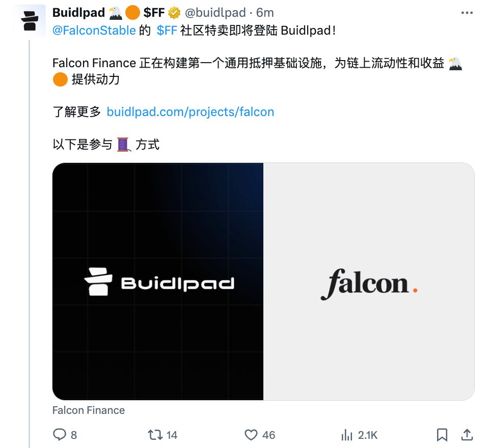This screenshot has width=488, height=448.
Task: Open share options with the upload arrow icon
Action: (x=467, y=435)
